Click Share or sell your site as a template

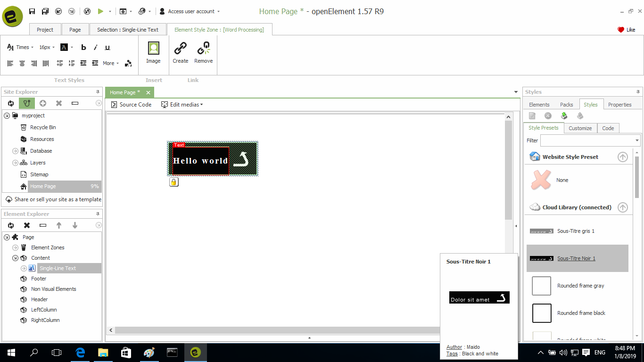[53, 199]
